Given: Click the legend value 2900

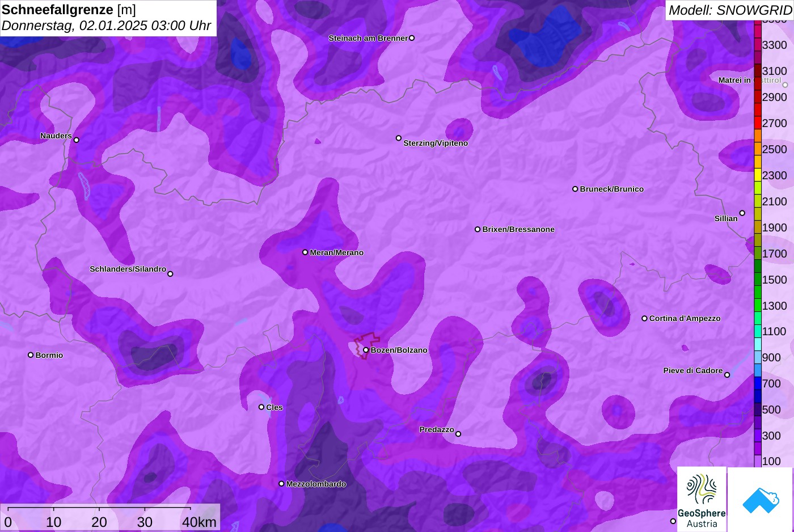Looking at the screenshot, I should point(775,97).
